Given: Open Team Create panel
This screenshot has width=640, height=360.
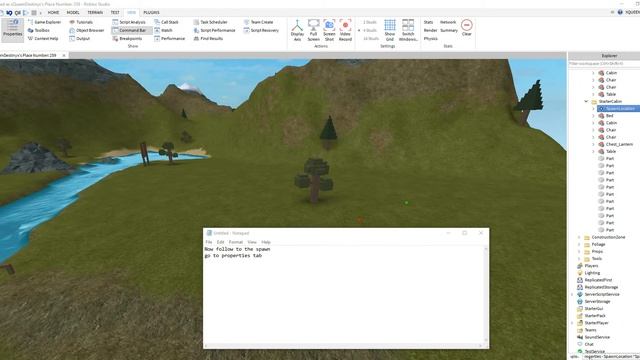Looking at the screenshot, I should (258, 22).
